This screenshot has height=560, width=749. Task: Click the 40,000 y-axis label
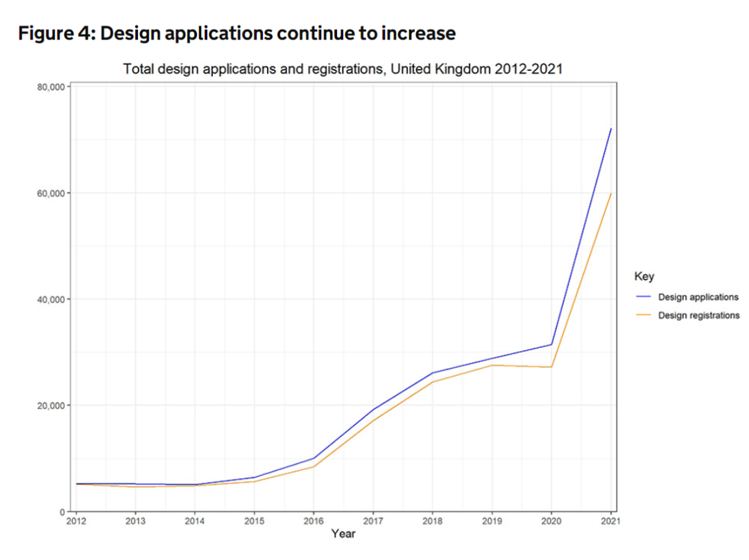point(49,299)
